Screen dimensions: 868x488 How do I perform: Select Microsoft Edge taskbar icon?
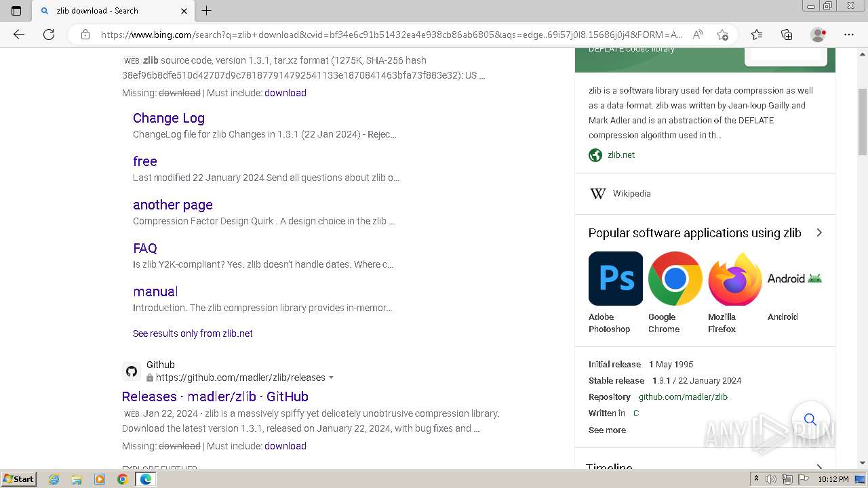pos(145,479)
